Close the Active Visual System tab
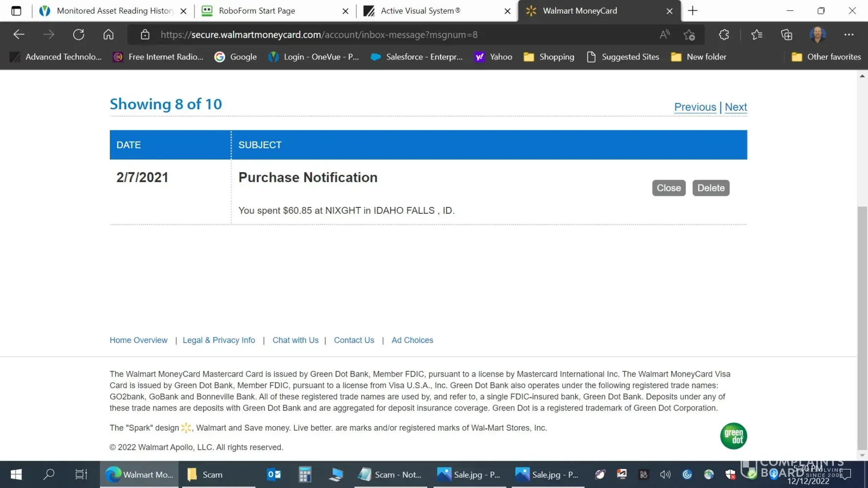The image size is (868, 488). click(x=508, y=11)
